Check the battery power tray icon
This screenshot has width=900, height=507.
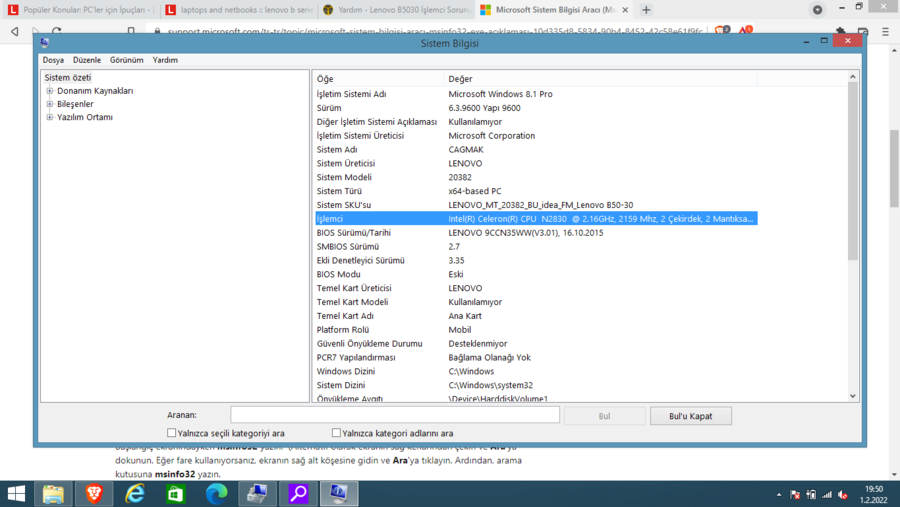(x=811, y=494)
